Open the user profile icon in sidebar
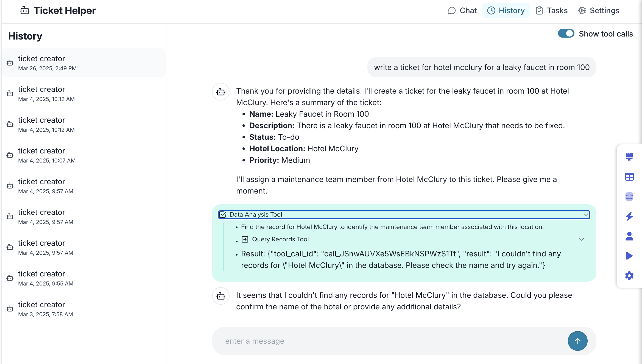Image resolution: width=642 pixels, height=364 pixels. [629, 236]
